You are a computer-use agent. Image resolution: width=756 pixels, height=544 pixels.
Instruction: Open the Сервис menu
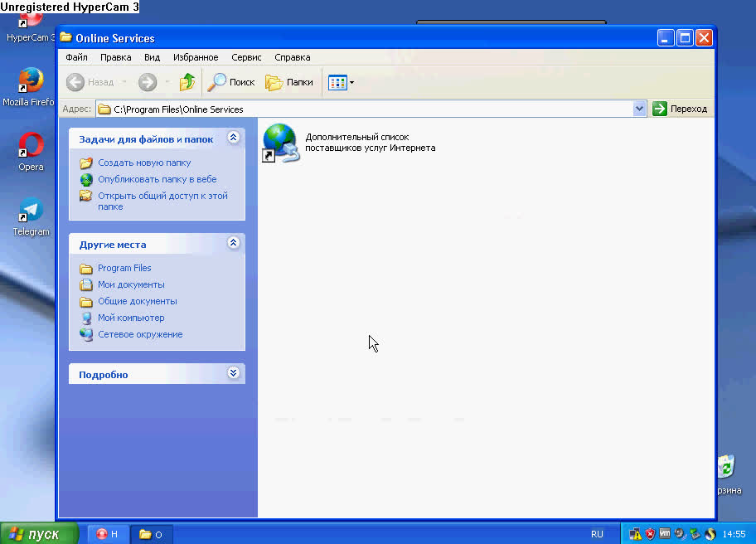click(x=245, y=57)
